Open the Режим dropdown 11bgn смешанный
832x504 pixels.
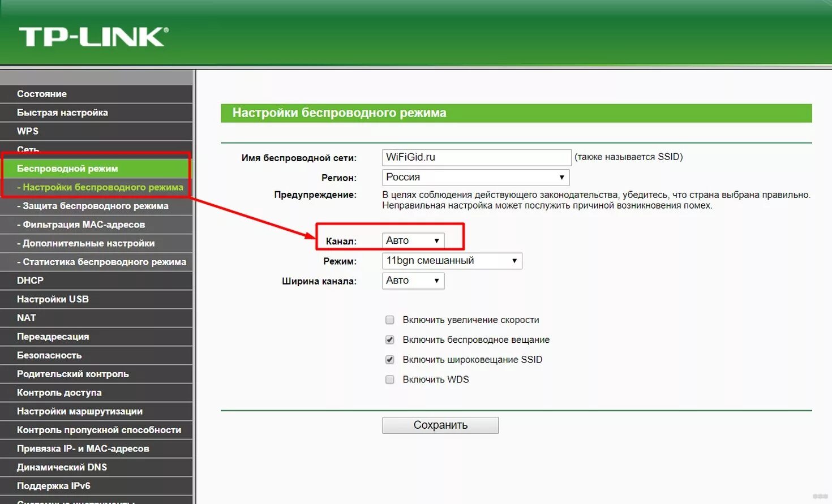[452, 261]
